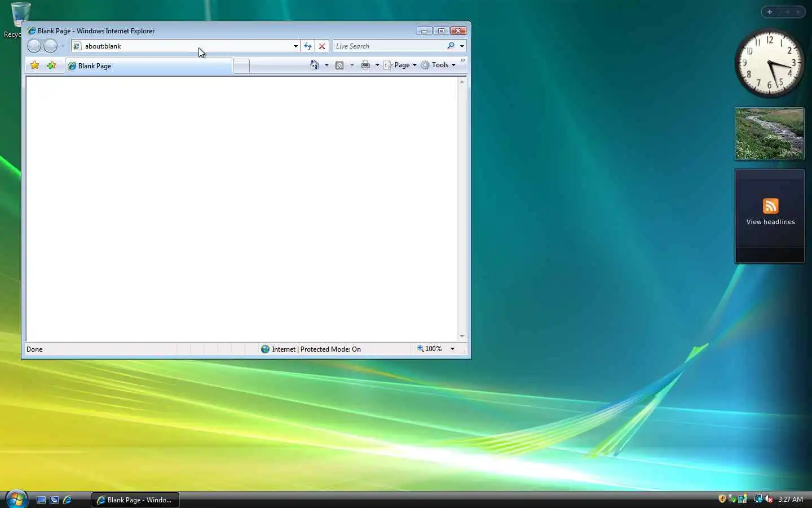Click the scroll down arrow in browser
812x508 pixels.
pos(462,336)
